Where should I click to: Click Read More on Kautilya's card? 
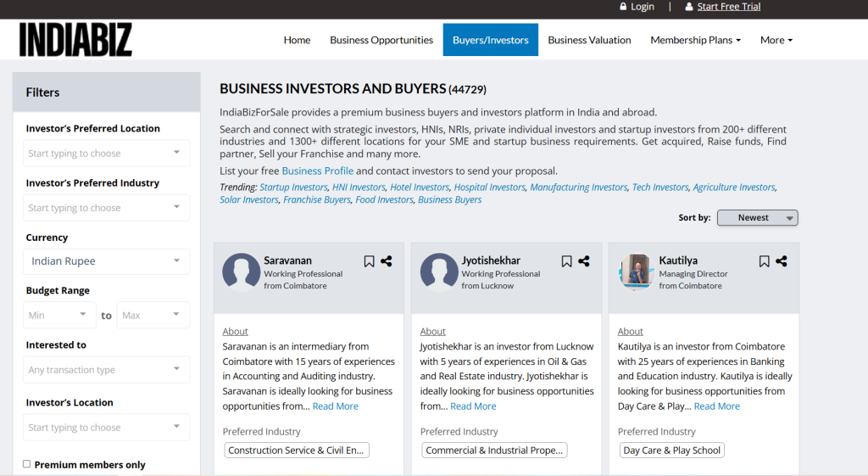[717, 406]
